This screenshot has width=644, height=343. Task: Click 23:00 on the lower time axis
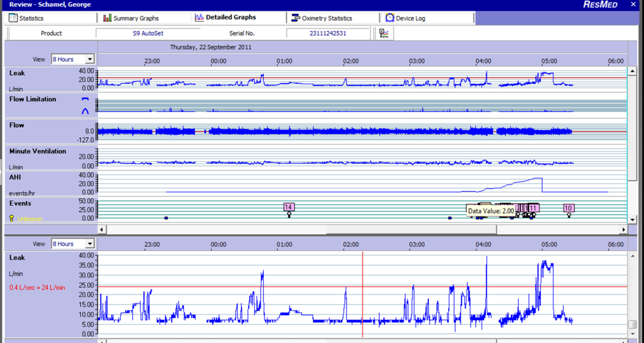click(152, 244)
